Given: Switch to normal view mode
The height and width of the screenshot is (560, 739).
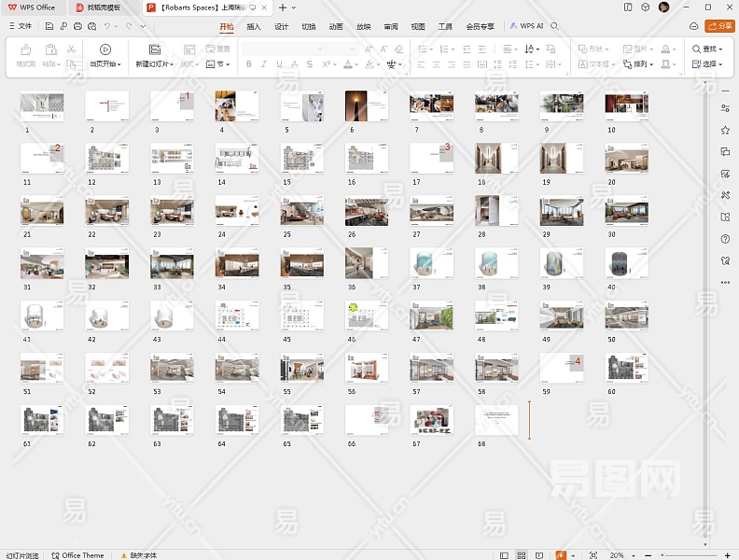Looking at the screenshot, I should pyautogui.click(x=504, y=555).
